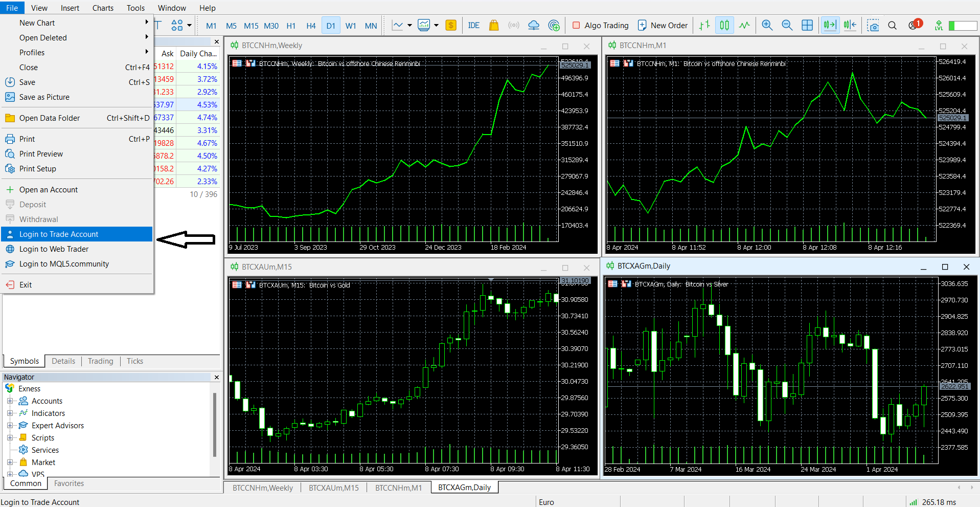Open the search magnifier icon
This screenshot has width=980, height=507.
[x=893, y=25]
